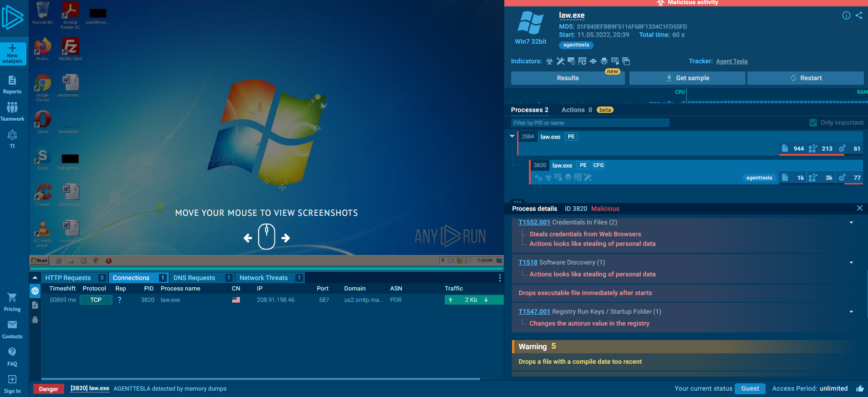Open modules count 61 for process 2584

point(850,148)
